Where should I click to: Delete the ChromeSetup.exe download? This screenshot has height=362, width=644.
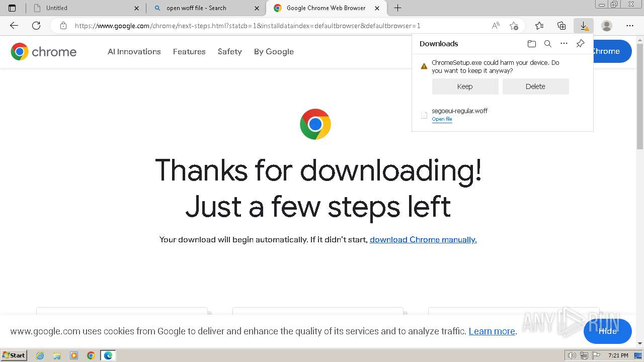pyautogui.click(x=535, y=86)
